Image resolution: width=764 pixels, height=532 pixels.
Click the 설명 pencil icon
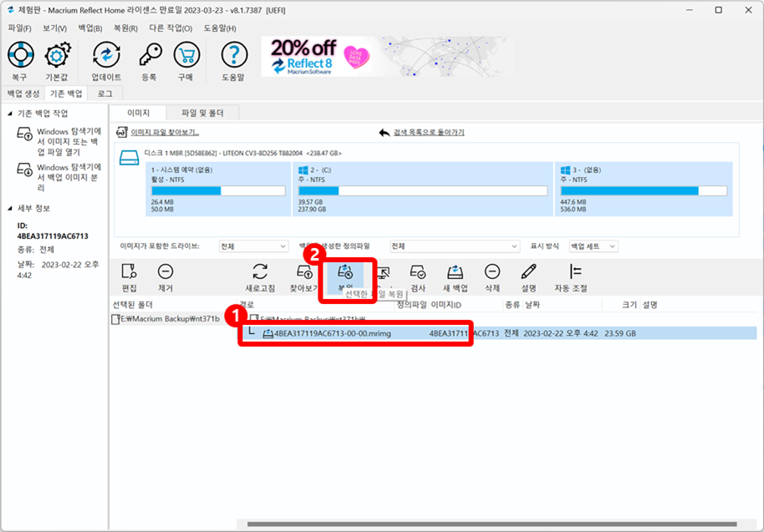528,271
